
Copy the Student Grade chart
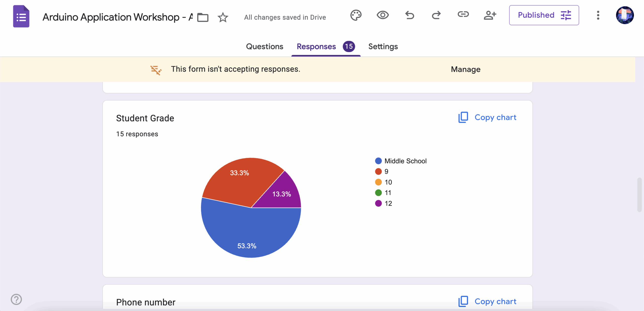tap(487, 117)
